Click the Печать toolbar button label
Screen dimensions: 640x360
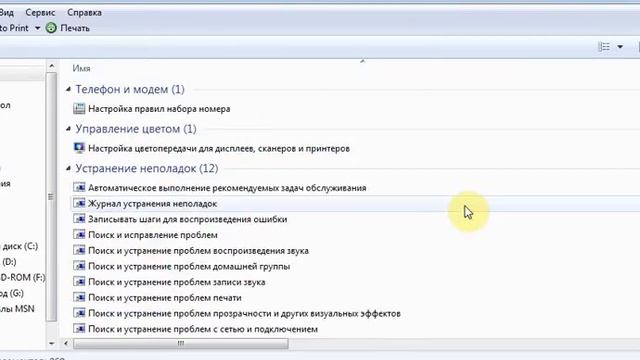(75, 28)
